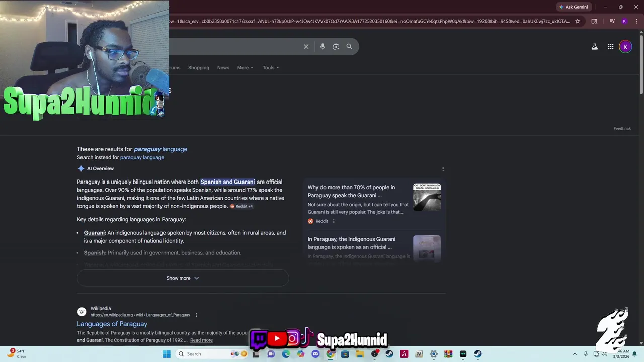Expand the Tools dropdown
The width and height of the screenshot is (644, 362).
coord(270,68)
